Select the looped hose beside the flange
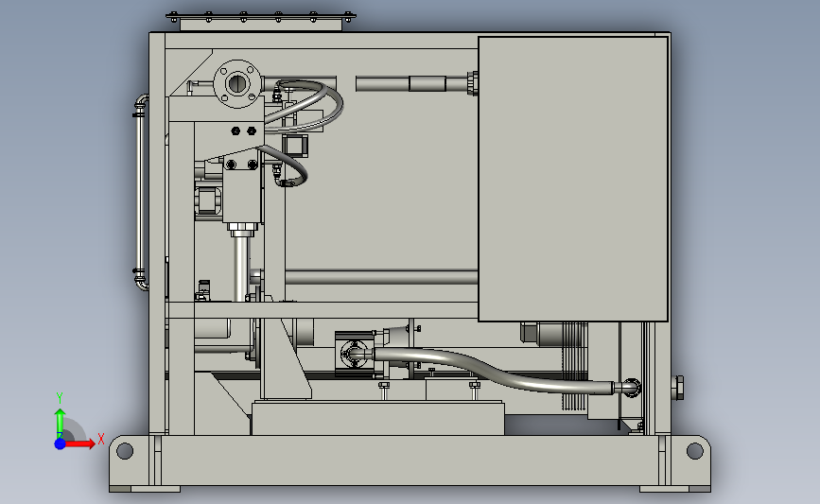The height and width of the screenshot is (504, 820). 305,107
